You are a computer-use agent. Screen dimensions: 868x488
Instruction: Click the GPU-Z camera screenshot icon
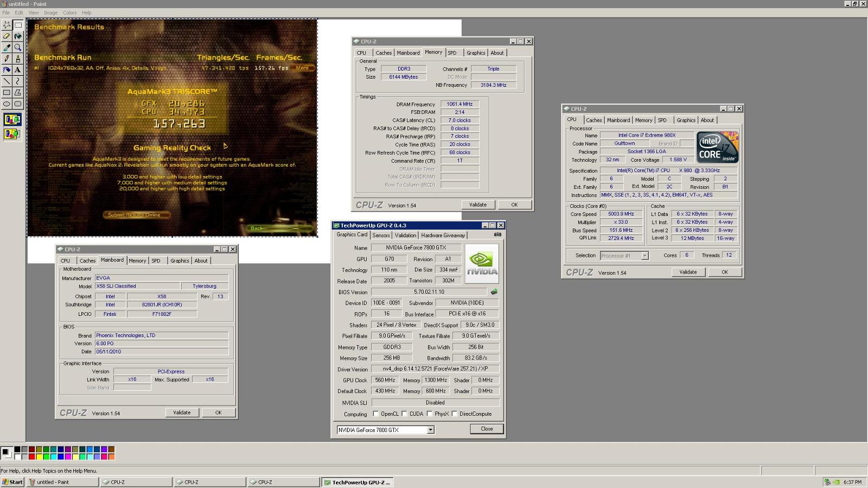[x=497, y=235]
